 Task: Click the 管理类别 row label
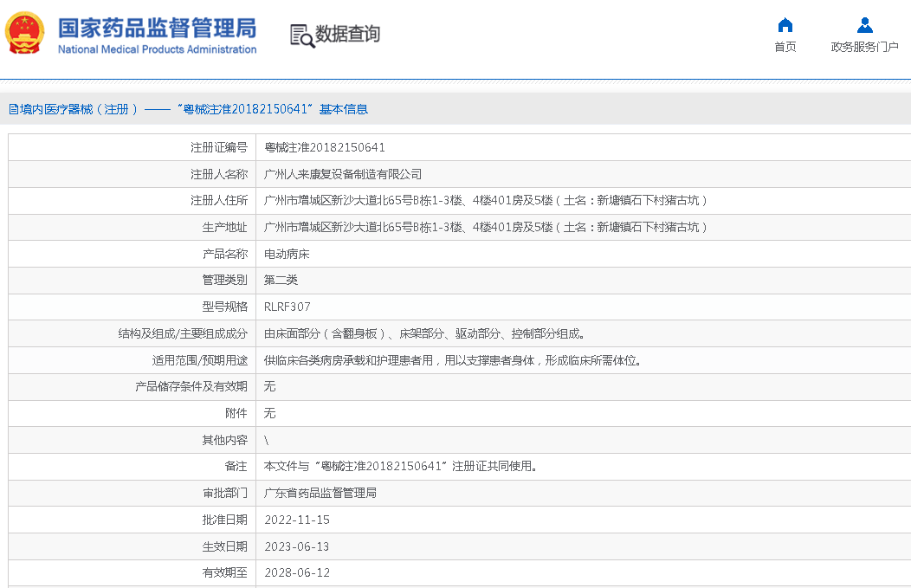tap(225, 280)
